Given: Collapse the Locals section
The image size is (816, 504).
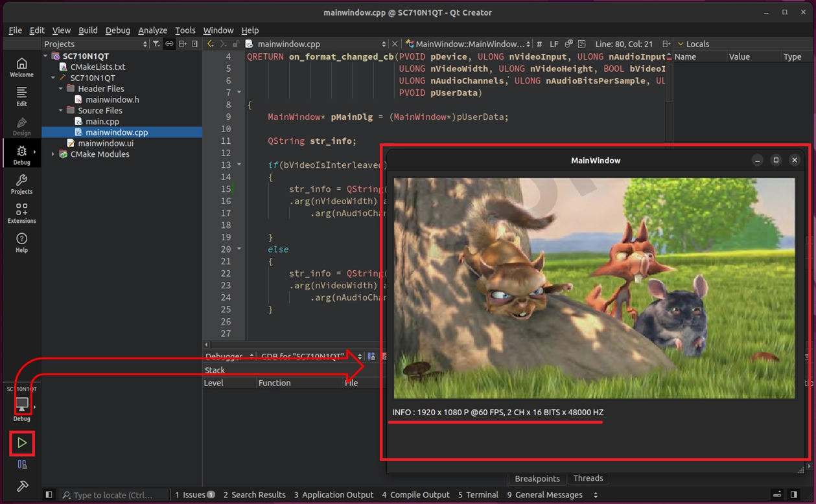Looking at the screenshot, I should point(680,44).
